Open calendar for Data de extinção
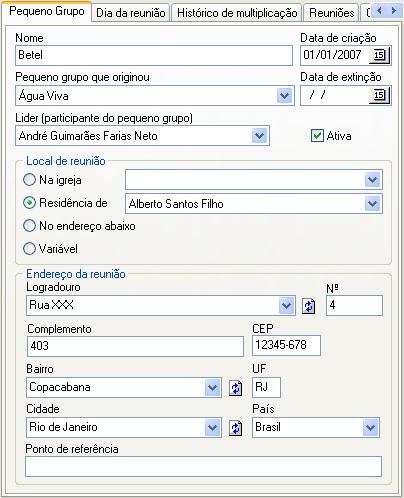 pos(379,96)
